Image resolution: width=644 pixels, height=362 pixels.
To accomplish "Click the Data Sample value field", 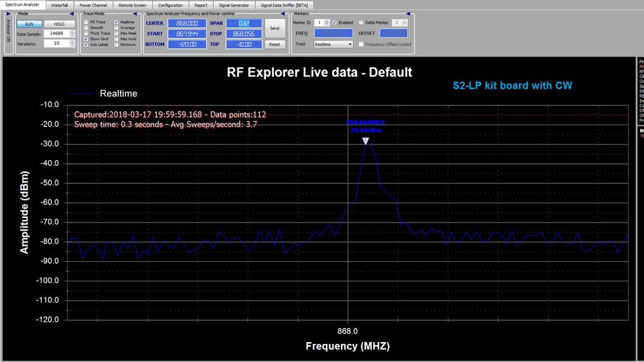I will 57,34.
